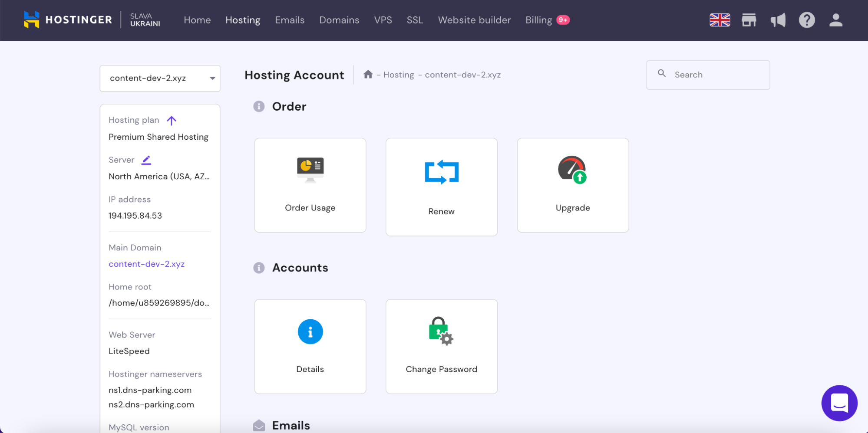This screenshot has height=433, width=868.
Task: Open the language selector with UK flag
Action: coord(719,20)
